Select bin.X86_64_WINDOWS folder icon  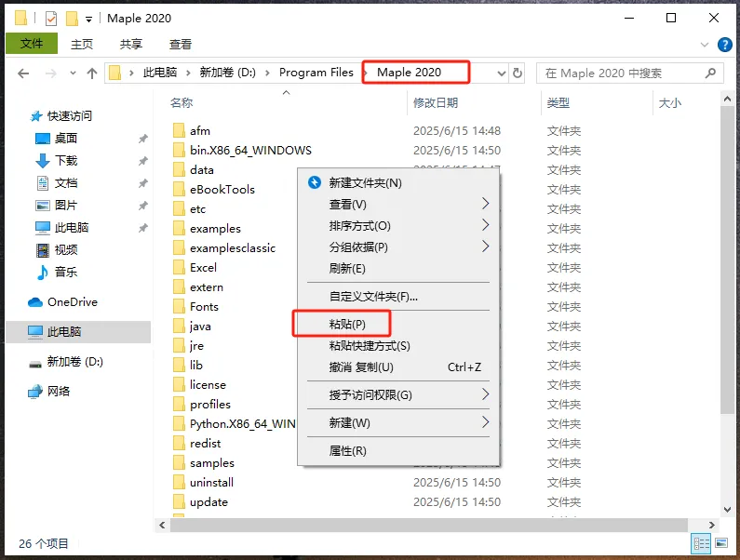(x=179, y=150)
